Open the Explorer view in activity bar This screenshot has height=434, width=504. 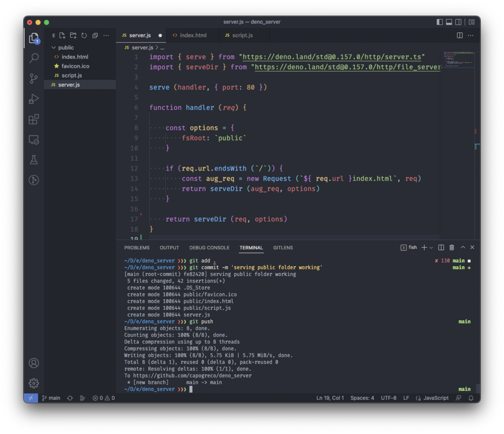(34, 38)
